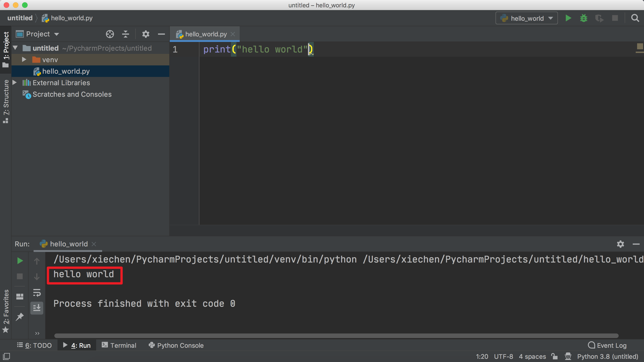Open the Terminal tool tab
The width and height of the screenshot is (644, 362).
pos(119,345)
